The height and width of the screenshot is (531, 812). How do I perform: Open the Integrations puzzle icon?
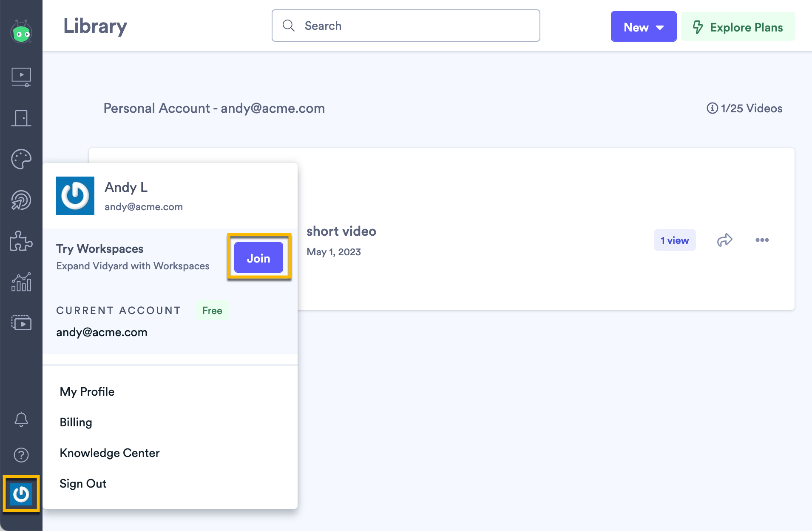21,241
